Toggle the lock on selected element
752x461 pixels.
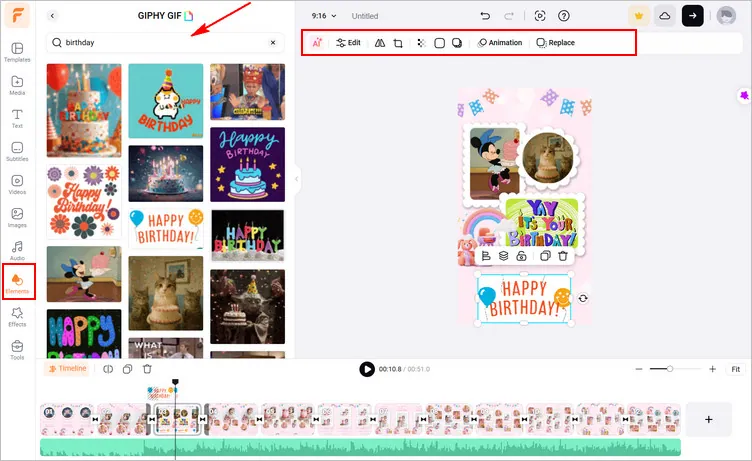[521, 256]
